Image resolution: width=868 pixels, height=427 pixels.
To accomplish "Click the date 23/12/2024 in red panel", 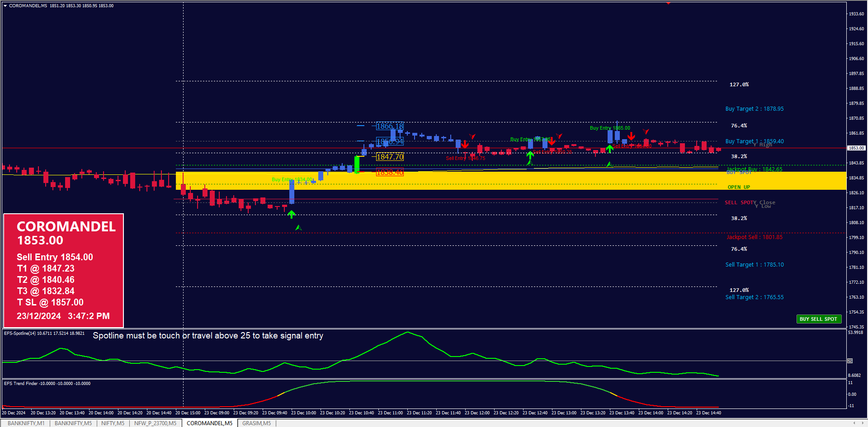I will coord(39,316).
